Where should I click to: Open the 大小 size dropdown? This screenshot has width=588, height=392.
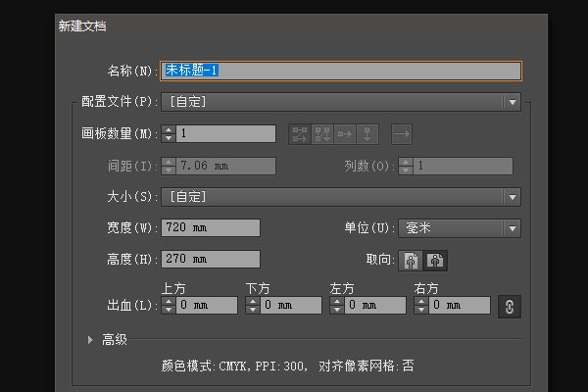341,197
